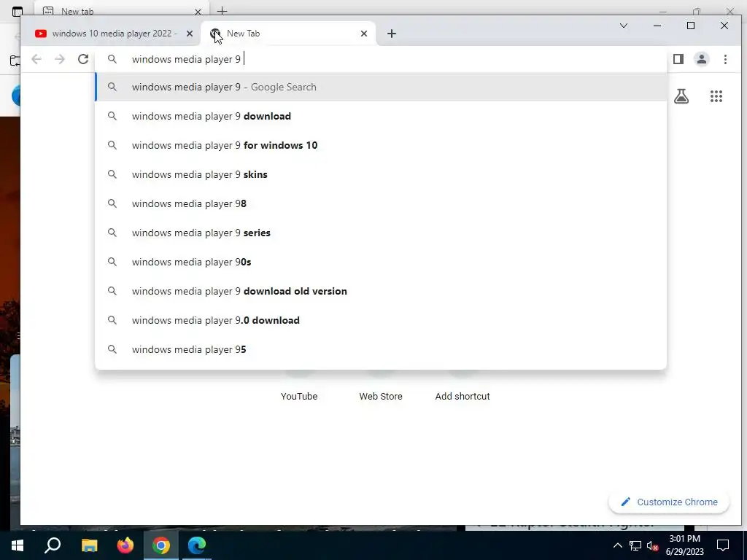Open Edge tab actions menu icon
This screenshot has width=747, height=560.
[18, 12]
